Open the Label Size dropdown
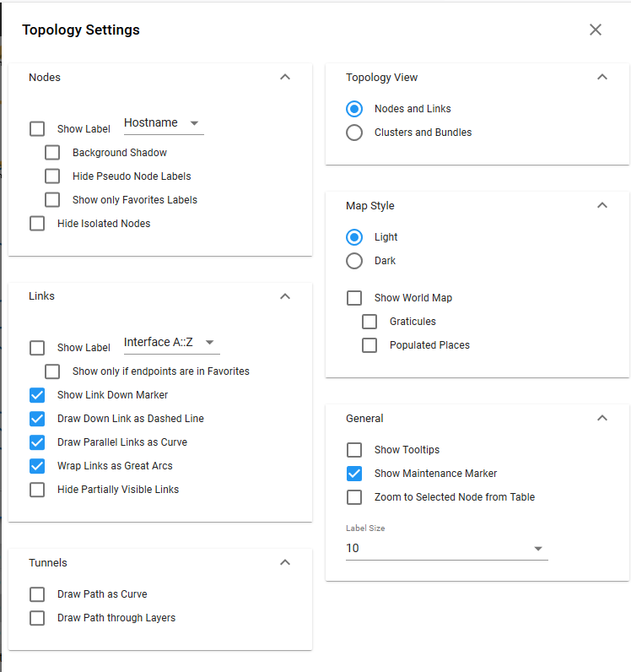Image resolution: width=631 pixels, height=672 pixels. (x=446, y=549)
